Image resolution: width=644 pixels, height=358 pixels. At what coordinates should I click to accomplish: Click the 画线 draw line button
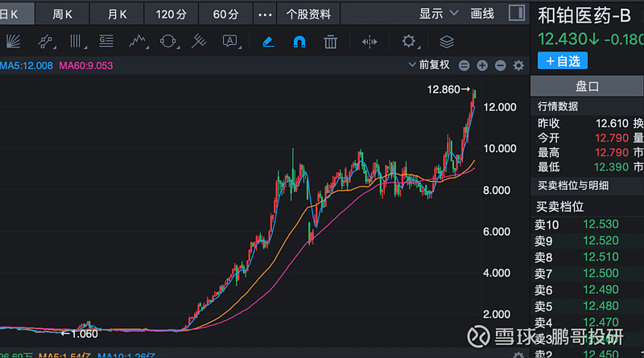(x=482, y=14)
